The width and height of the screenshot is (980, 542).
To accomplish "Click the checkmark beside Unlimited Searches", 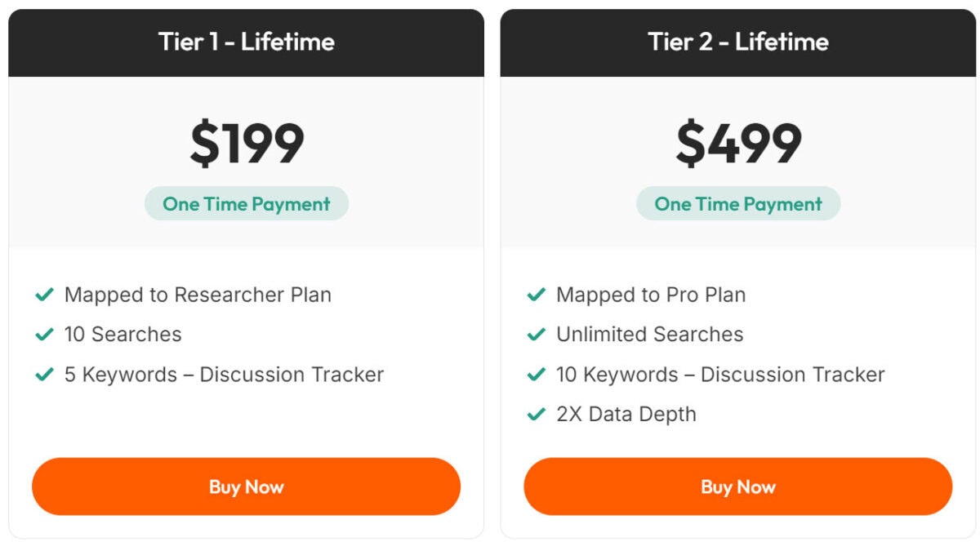I will coord(536,335).
